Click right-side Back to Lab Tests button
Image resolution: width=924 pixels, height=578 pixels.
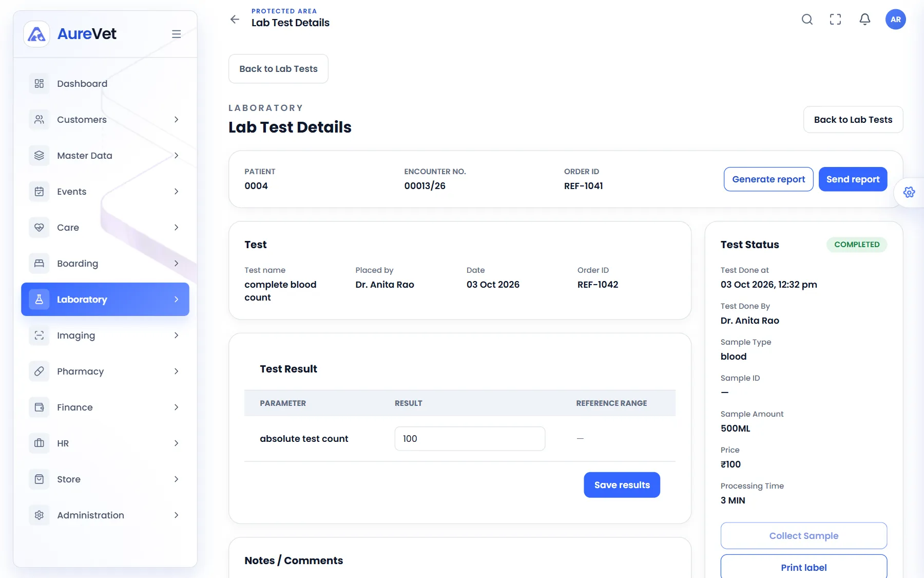(853, 120)
